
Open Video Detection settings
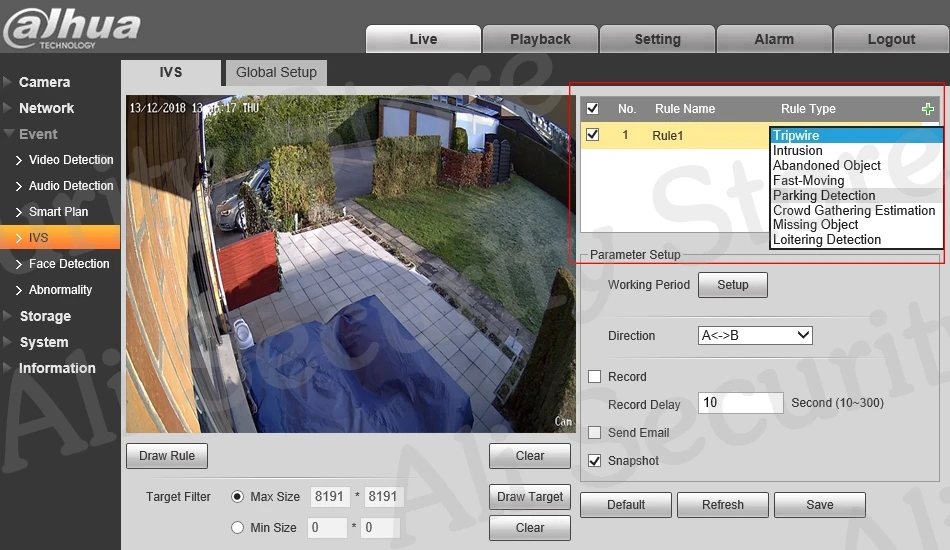(x=71, y=160)
